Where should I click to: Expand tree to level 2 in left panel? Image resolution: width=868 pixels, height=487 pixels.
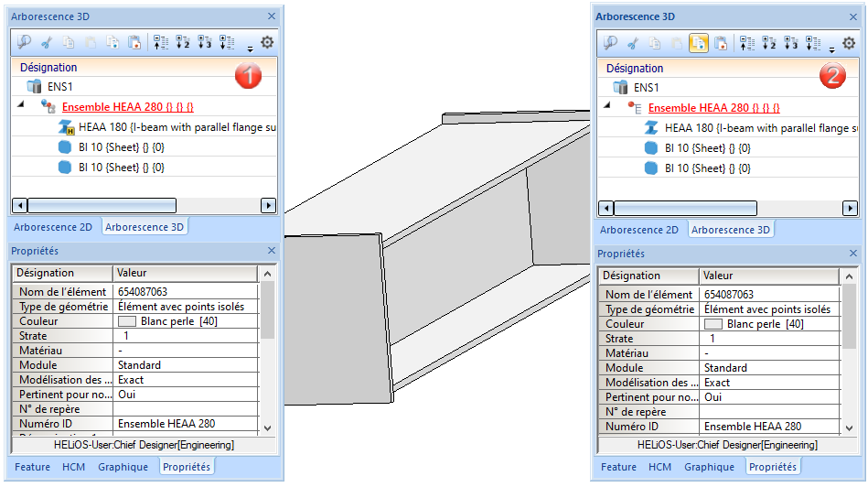(183, 42)
